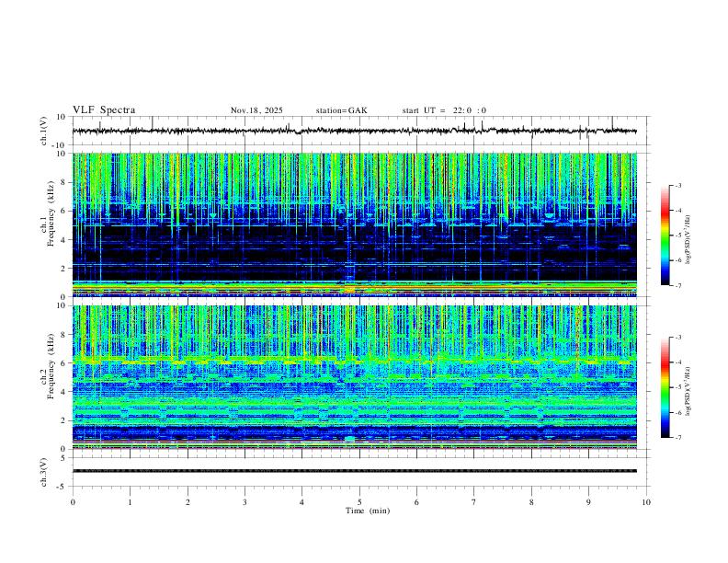Click the ch.2 spectrogram color scale bar
728x563 pixels.
665,387
